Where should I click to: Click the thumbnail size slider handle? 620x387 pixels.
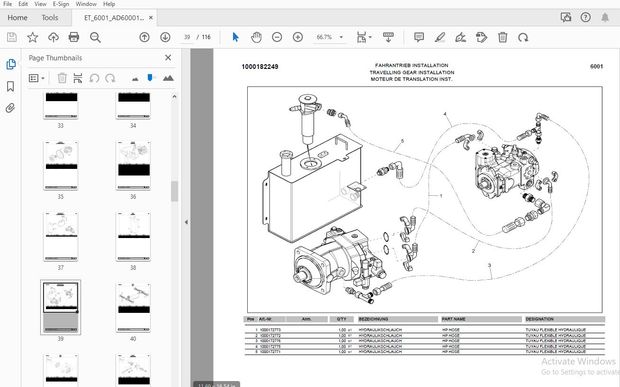click(150, 77)
